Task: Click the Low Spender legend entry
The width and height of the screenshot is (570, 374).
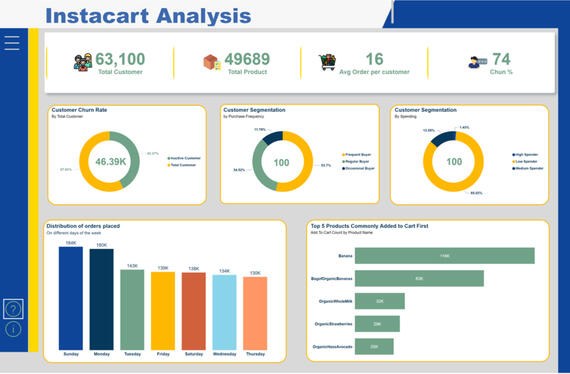Action: pyautogui.click(x=525, y=161)
